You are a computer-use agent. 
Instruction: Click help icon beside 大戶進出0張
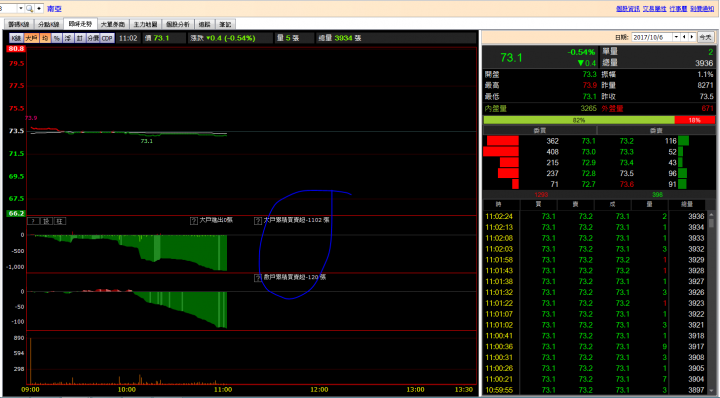coord(194,221)
